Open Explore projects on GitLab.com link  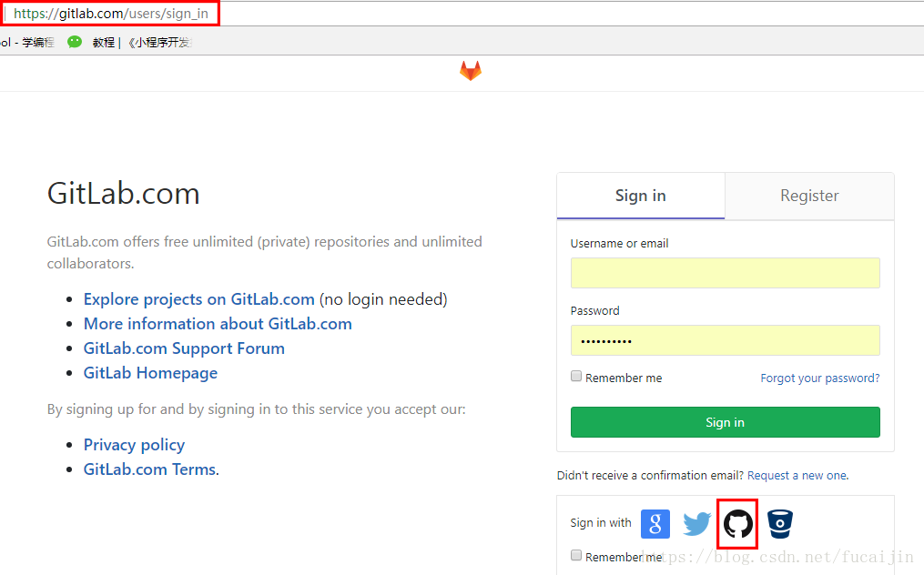pos(198,299)
